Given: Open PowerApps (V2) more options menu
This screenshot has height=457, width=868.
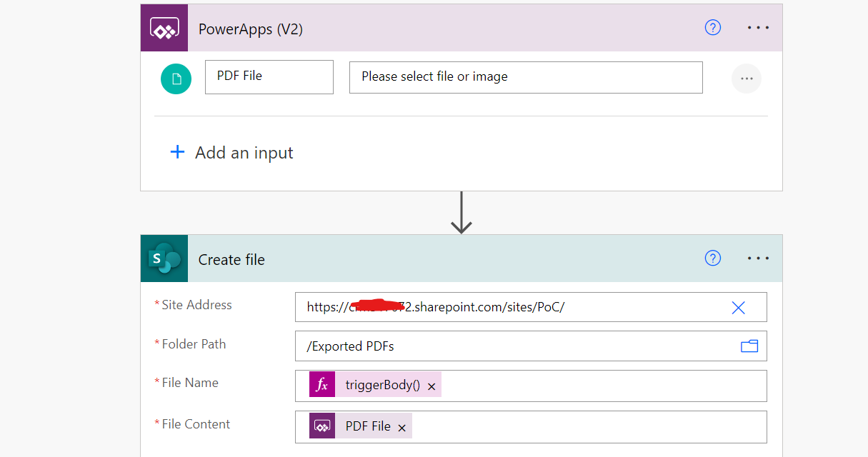Looking at the screenshot, I should pos(758,27).
